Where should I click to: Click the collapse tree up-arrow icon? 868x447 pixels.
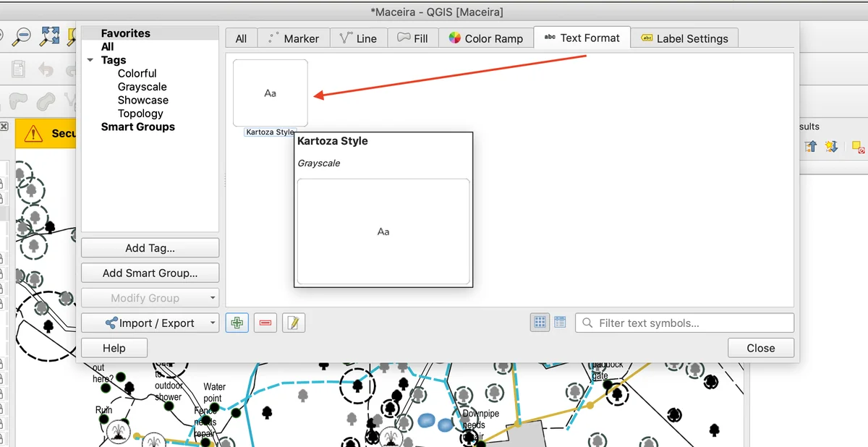[x=811, y=147]
